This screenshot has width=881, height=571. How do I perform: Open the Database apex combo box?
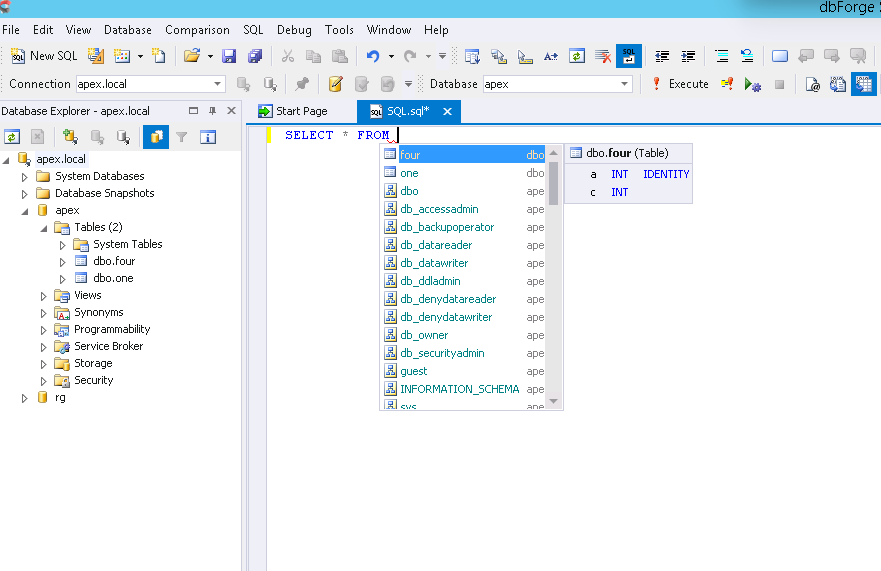click(x=557, y=84)
